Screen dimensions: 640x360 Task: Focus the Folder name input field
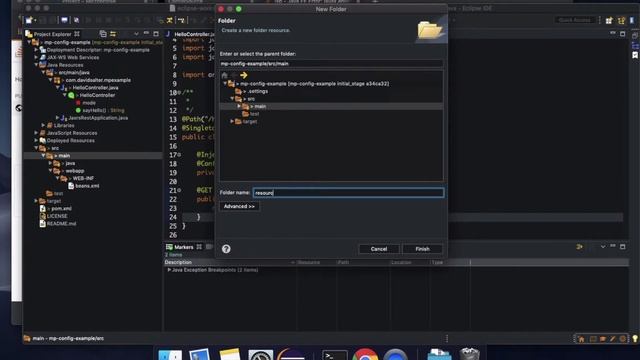coord(348,193)
